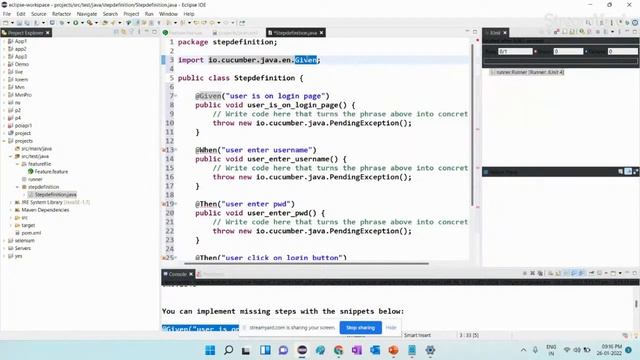The height and width of the screenshot is (360, 640).
Task: Open the Widgets taskbar icon
Action: point(265,350)
